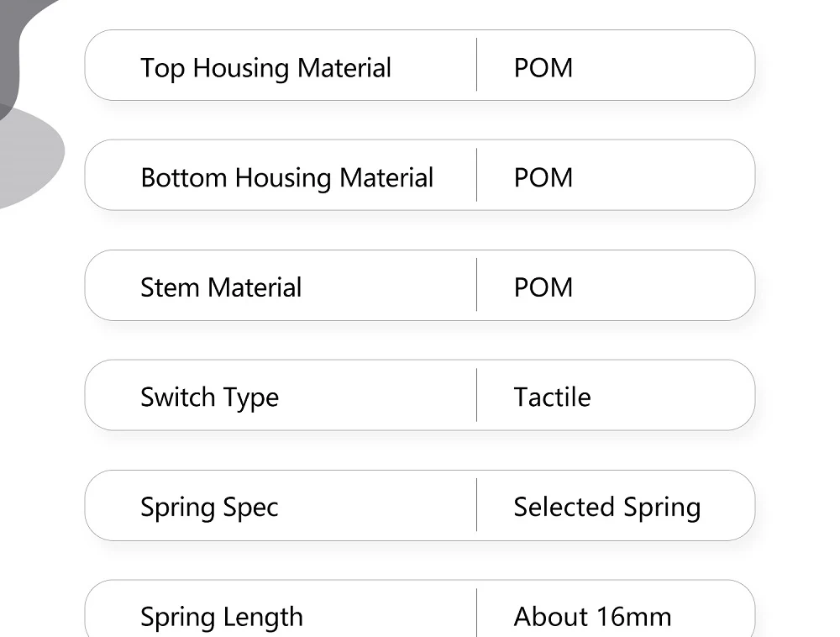Click the divider line in Spring Spec row

pos(477,505)
